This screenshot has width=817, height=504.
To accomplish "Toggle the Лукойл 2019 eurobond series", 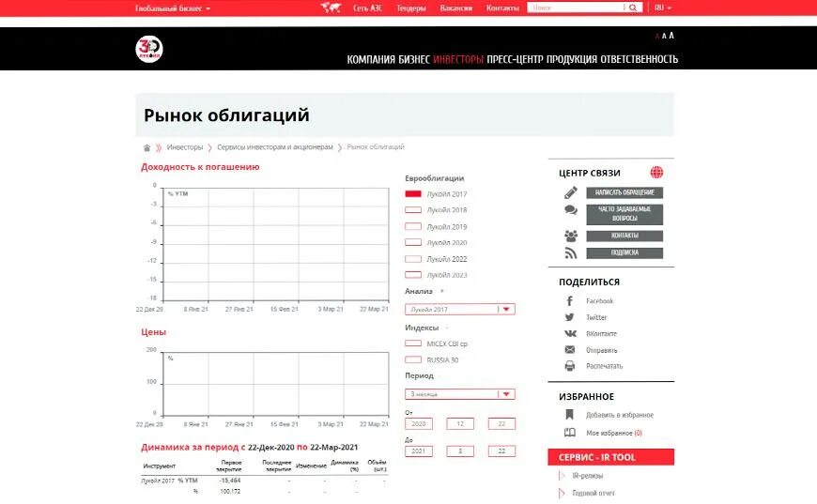I will click(413, 227).
